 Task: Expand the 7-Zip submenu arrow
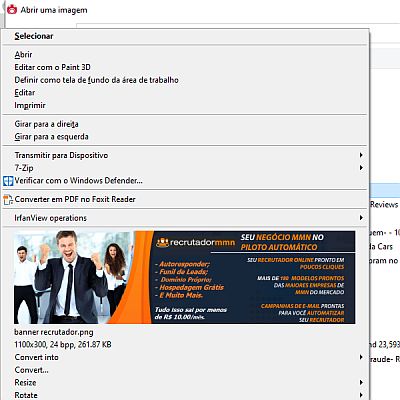tap(361, 168)
